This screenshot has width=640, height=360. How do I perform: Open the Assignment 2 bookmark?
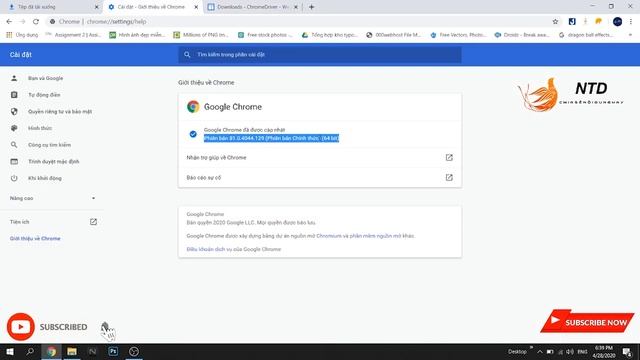(73, 35)
